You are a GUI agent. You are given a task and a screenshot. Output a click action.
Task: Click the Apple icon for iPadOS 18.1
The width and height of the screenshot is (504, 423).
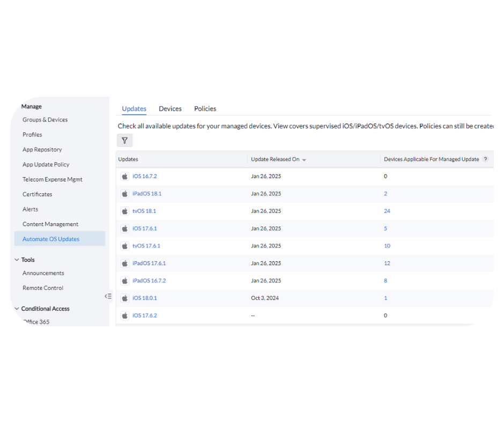point(125,194)
